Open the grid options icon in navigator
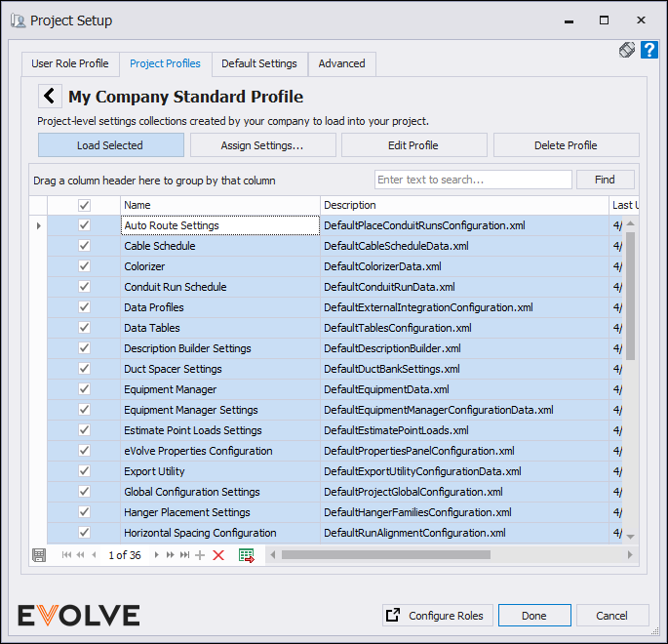The width and height of the screenshot is (668, 644). tap(39, 555)
